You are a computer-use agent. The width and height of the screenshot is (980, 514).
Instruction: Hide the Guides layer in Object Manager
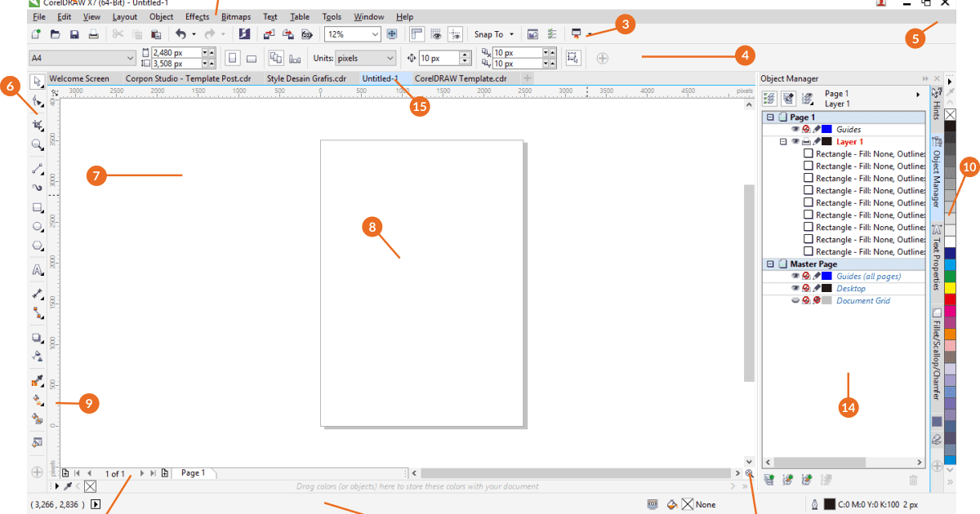coord(795,129)
